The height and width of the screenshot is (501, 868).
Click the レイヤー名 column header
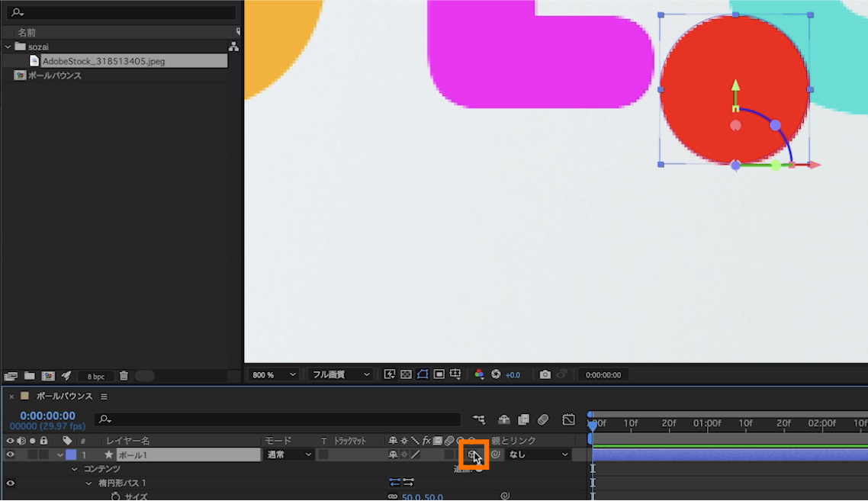(128, 441)
